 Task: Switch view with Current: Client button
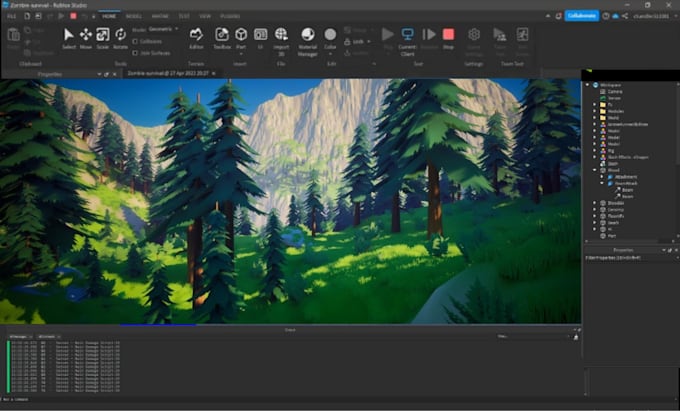[x=407, y=41]
